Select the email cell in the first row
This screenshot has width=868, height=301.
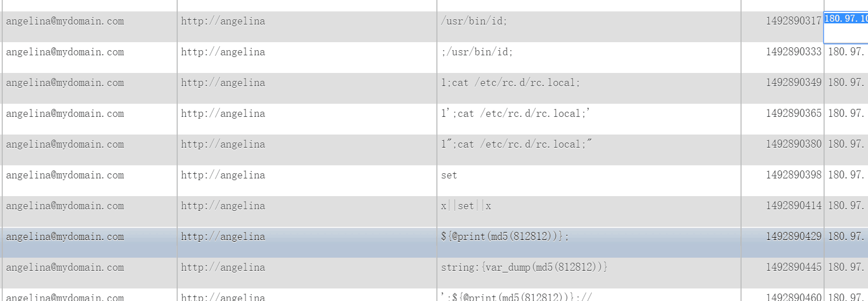[x=89, y=27]
